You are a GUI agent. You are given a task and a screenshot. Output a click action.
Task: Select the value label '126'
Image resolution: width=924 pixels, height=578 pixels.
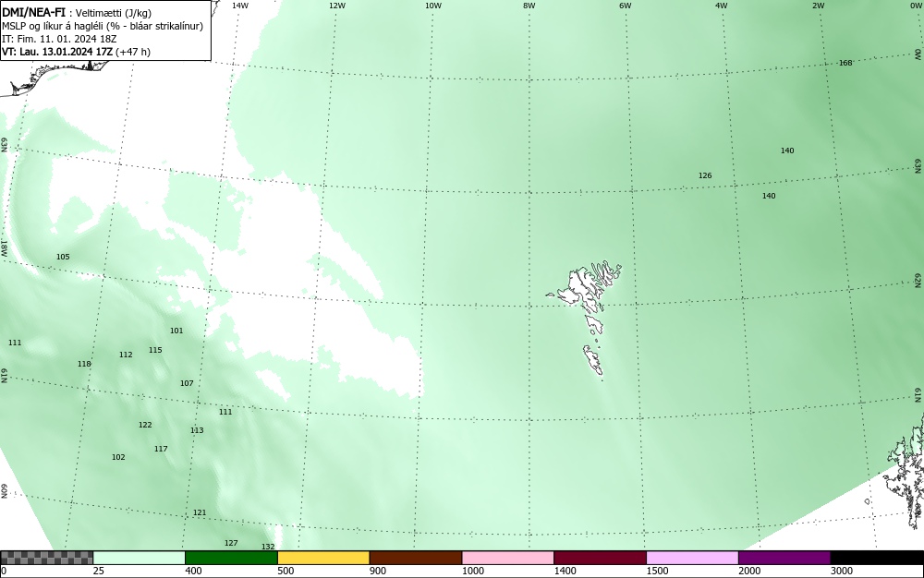coord(705,175)
